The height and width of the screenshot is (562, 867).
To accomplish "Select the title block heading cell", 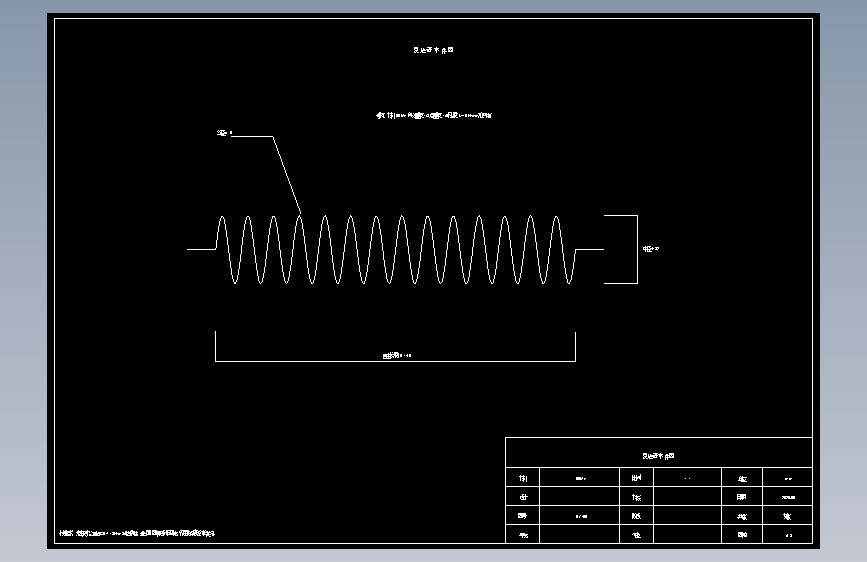I will point(659,452).
